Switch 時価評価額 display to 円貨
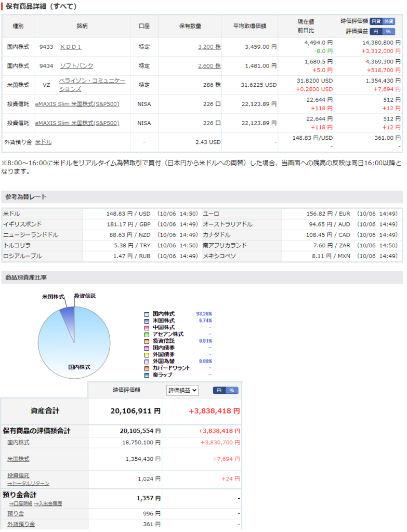The width and height of the screenshot is (407, 532). click(x=376, y=21)
